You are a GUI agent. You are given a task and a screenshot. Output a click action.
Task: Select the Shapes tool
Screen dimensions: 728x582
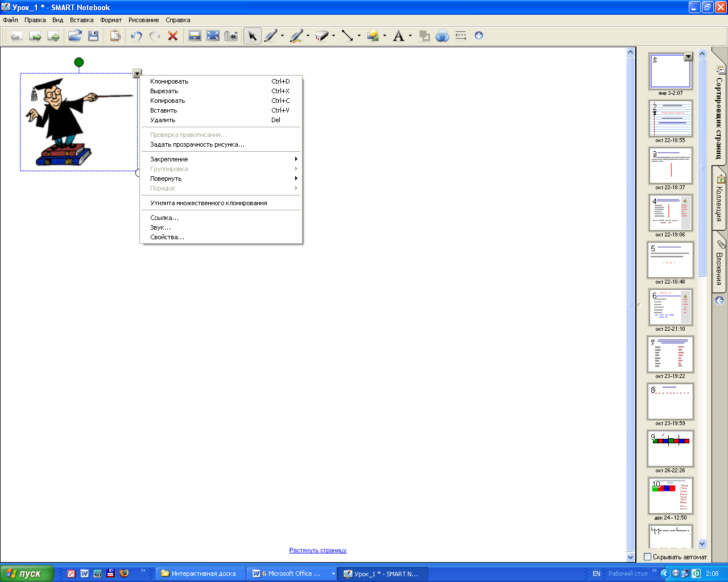[x=373, y=36]
